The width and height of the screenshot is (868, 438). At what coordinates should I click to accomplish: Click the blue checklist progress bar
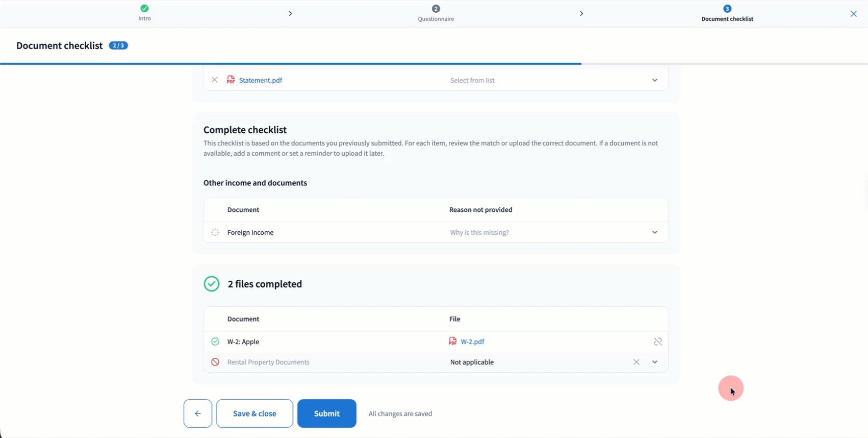point(291,64)
